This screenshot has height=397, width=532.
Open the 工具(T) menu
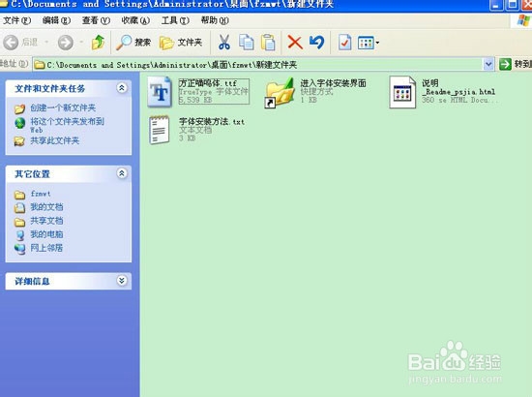click(x=175, y=20)
